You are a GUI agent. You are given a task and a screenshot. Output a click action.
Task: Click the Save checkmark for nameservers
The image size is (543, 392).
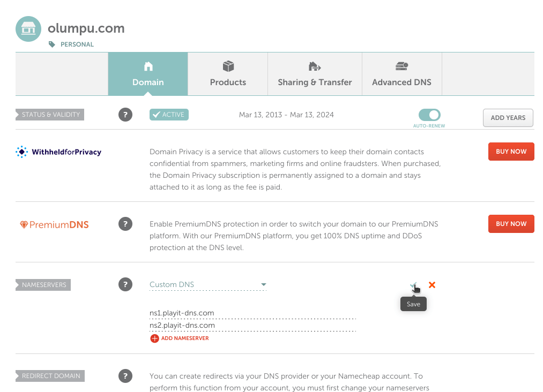[414, 285]
